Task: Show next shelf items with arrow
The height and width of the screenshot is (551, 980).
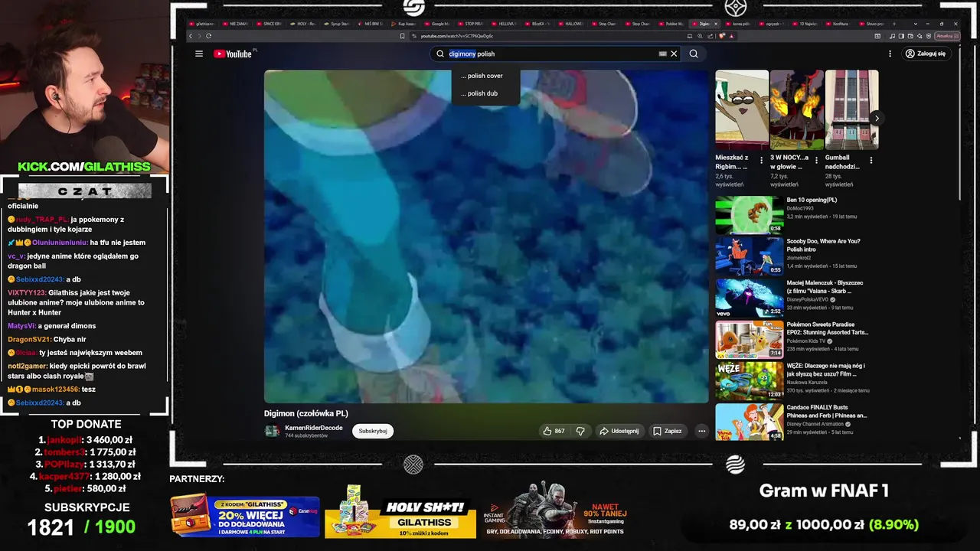Action: (877, 118)
